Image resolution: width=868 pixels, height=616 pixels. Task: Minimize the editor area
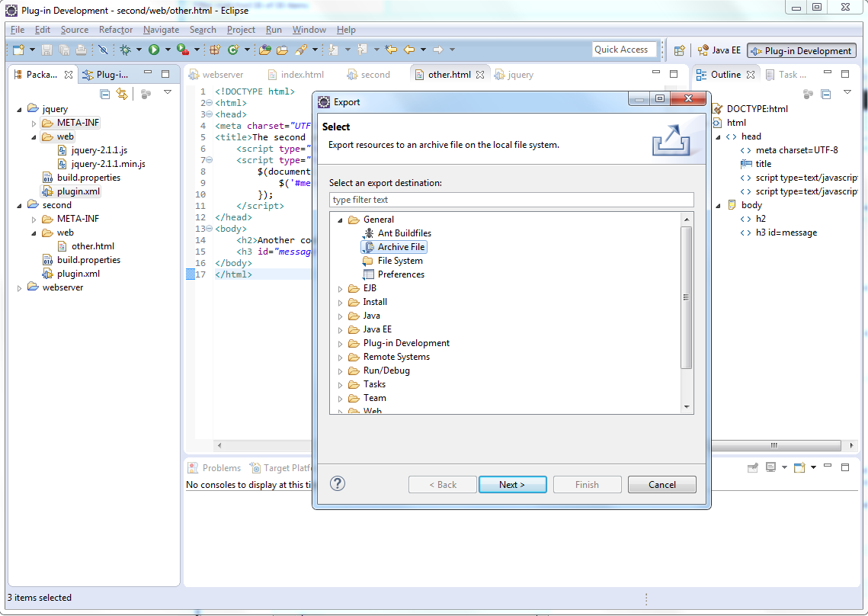656,72
